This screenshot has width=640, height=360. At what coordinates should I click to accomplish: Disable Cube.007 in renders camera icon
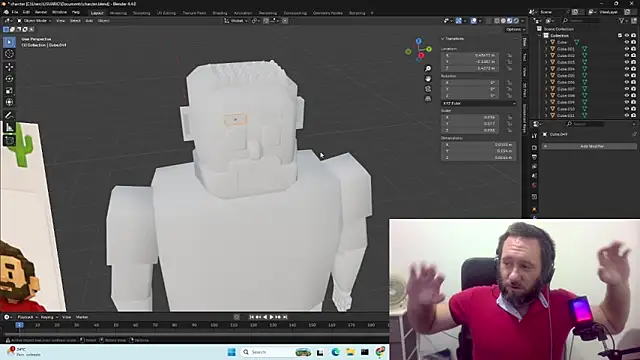pos(633,89)
